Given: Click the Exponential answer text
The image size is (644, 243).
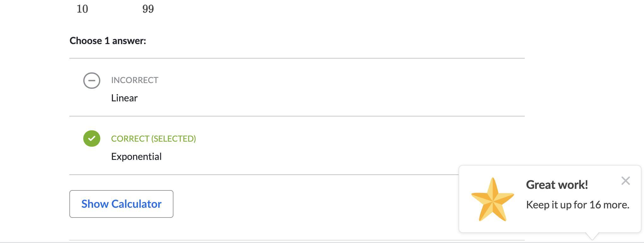Looking at the screenshot, I should coord(136,157).
